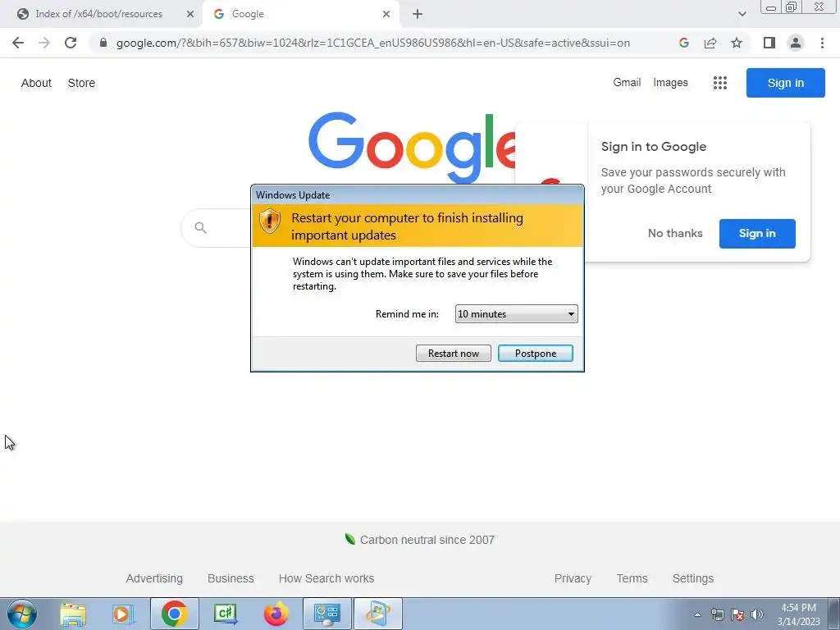Open the Google apps grid
Screen dimensions: 840x630
pos(720,83)
